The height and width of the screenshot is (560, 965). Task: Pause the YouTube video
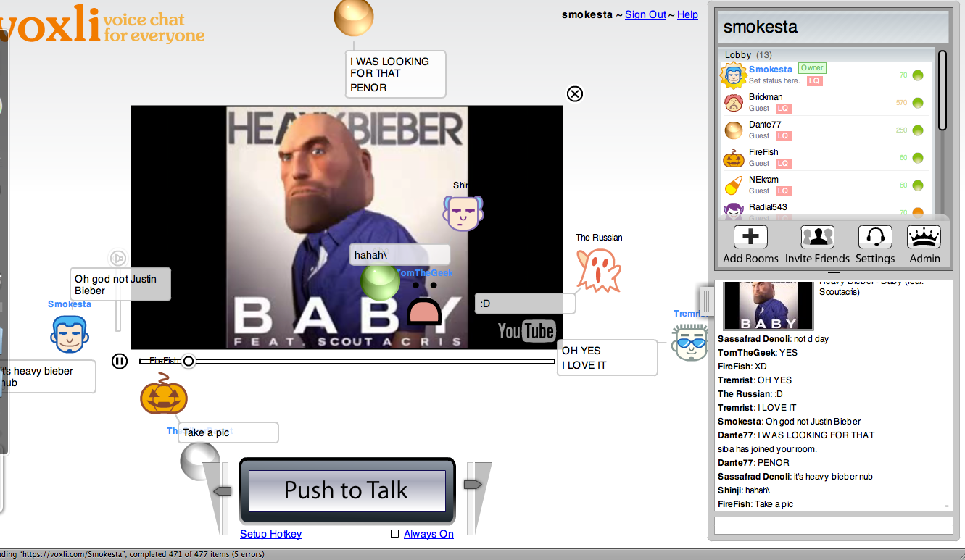point(120,361)
